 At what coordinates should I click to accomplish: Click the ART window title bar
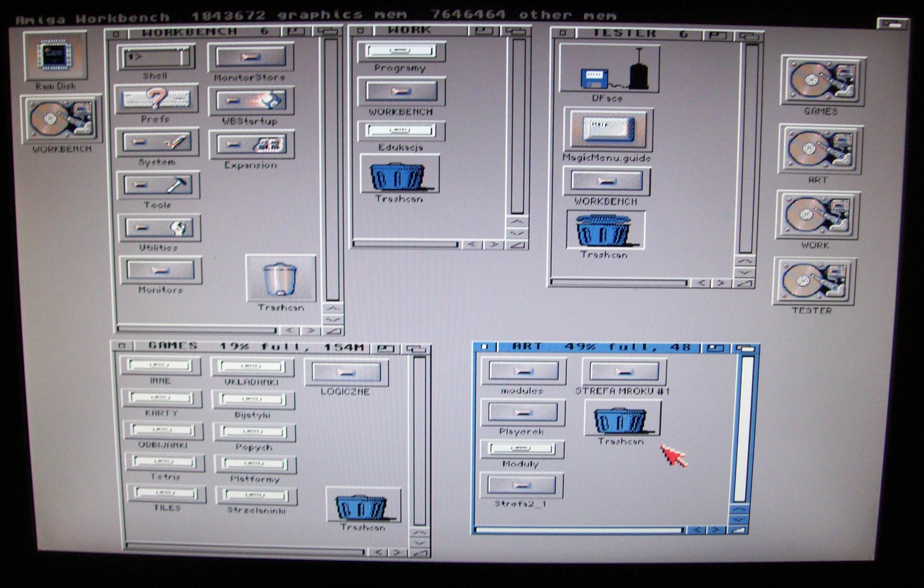point(600,347)
